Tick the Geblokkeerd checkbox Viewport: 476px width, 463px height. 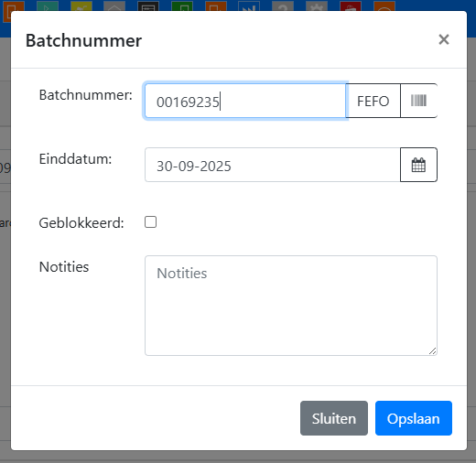(x=150, y=222)
